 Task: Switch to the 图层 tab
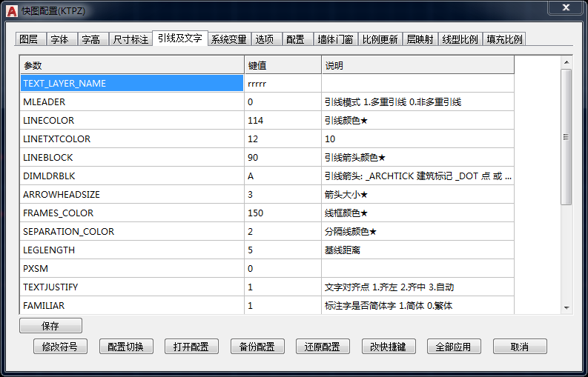tap(29, 39)
